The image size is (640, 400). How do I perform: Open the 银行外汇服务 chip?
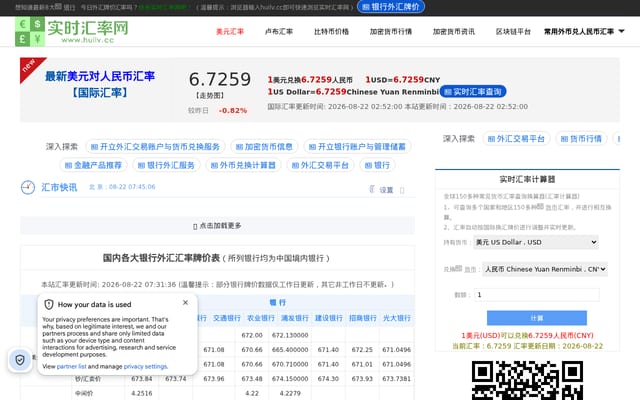(x=166, y=165)
